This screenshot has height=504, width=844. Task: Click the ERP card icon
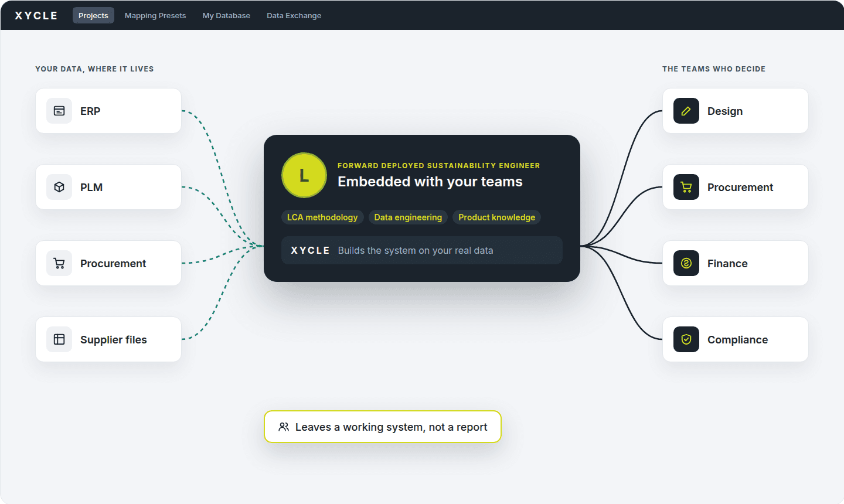(x=59, y=111)
